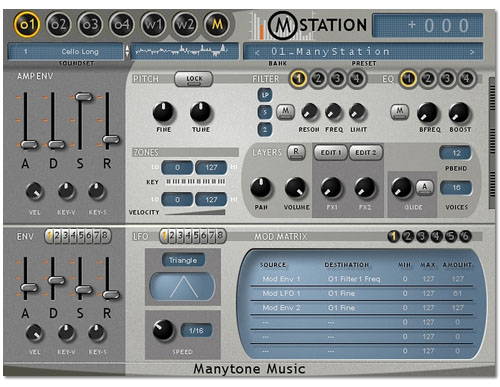This screenshot has width=500, height=387.
Task: Click the filter Reson knob
Action: [x=309, y=112]
